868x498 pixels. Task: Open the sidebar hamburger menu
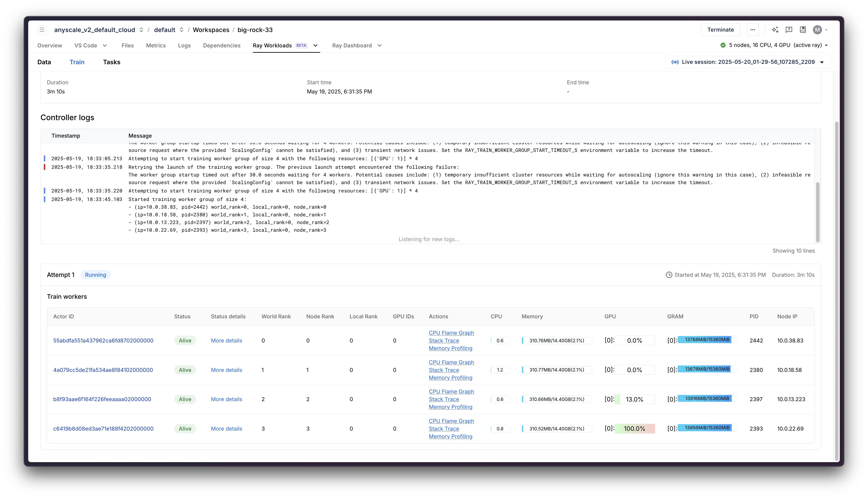coord(42,30)
